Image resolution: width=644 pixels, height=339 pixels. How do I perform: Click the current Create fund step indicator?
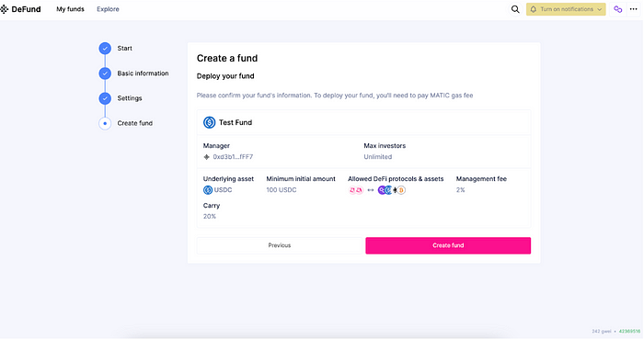(105, 123)
